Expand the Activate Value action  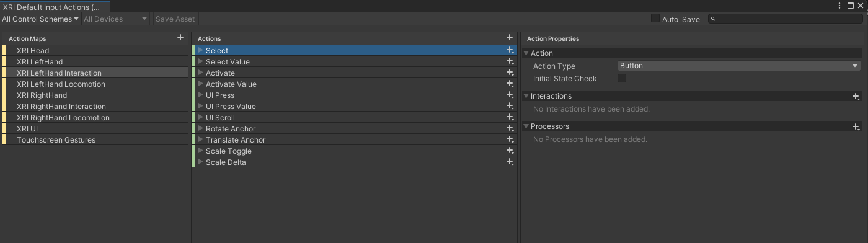click(x=200, y=84)
